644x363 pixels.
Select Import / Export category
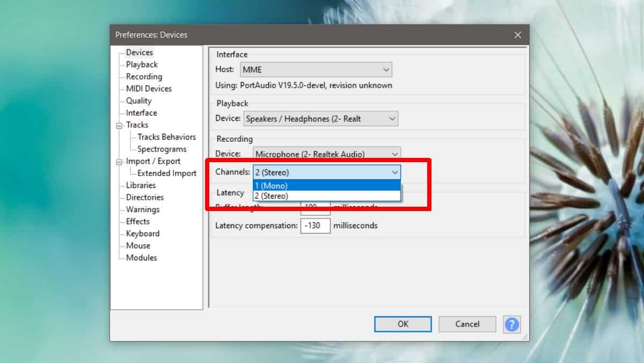coord(153,161)
